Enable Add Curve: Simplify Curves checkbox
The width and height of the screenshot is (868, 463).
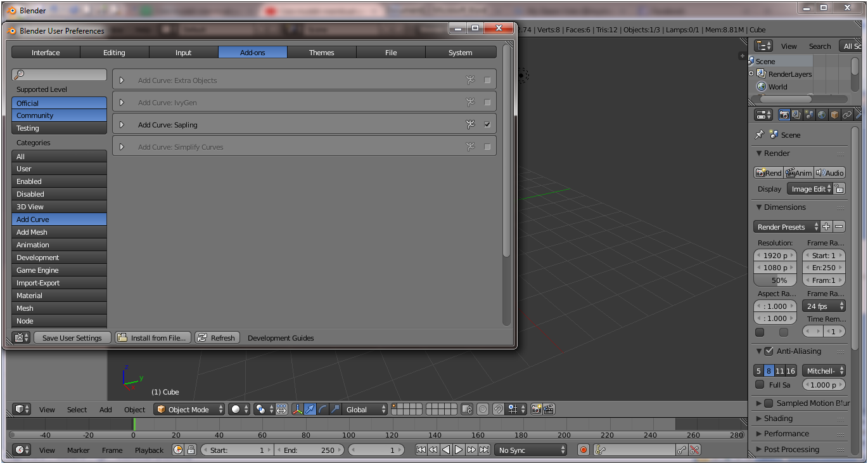tap(487, 147)
